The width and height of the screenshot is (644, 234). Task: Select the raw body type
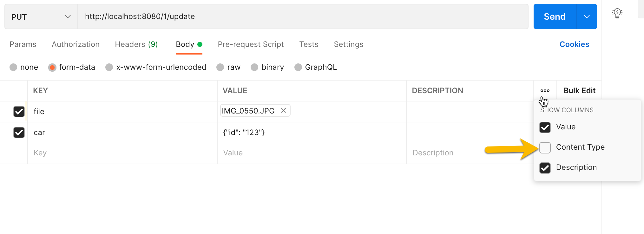tap(228, 67)
